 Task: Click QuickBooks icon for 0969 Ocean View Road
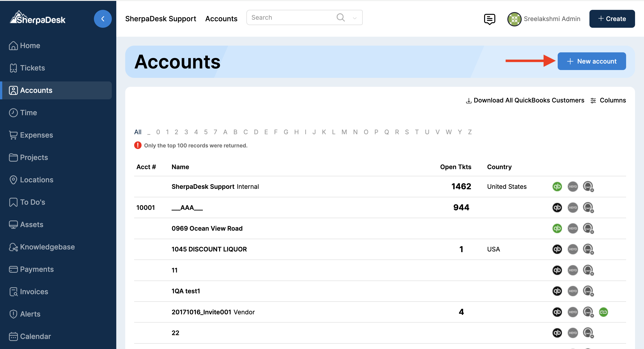557,228
